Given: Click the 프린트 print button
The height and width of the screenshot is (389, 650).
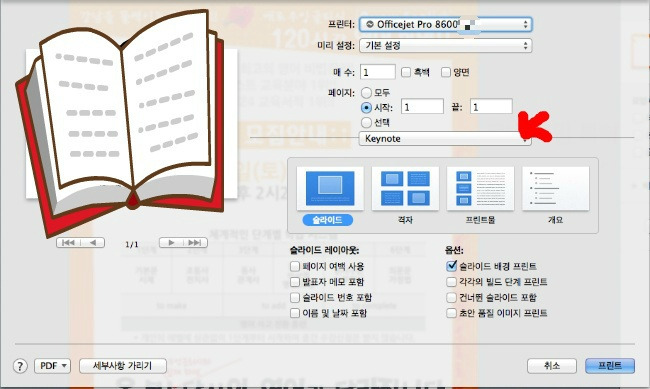Looking at the screenshot, I should click(x=610, y=366).
